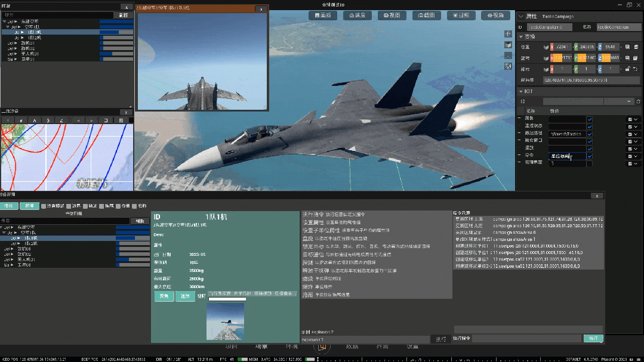Screen dimensions: 644x362
Task: Click the aircraft thumbnail in the unit card
Action: click(225, 321)
